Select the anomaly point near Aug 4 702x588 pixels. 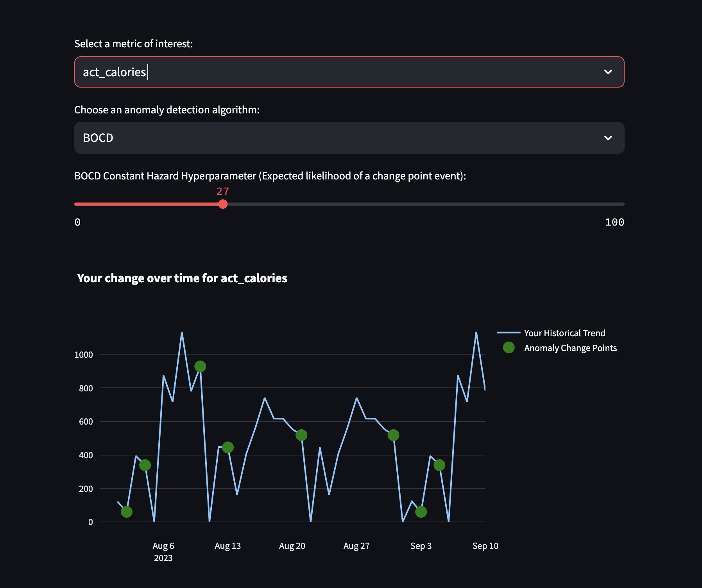point(145,465)
